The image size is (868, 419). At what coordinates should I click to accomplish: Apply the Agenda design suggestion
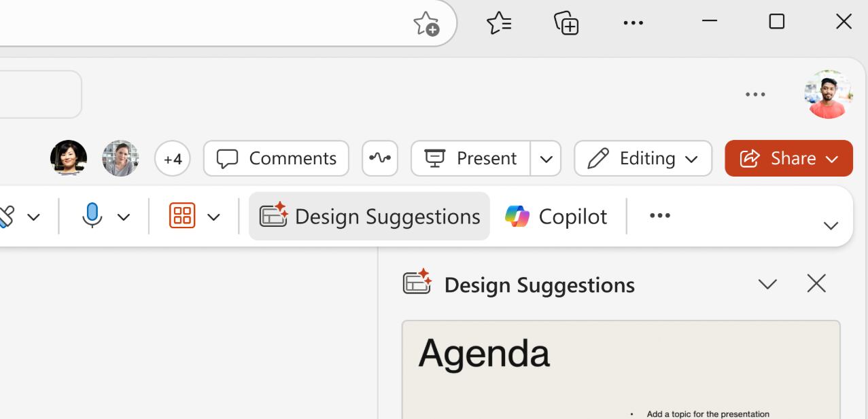pyautogui.click(x=621, y=370)
